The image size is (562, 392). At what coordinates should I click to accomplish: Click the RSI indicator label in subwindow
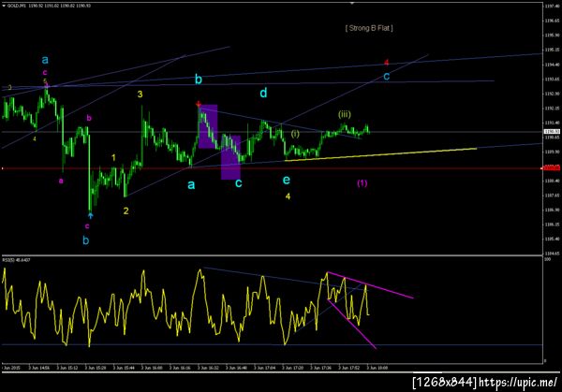[x=17, y=260]
